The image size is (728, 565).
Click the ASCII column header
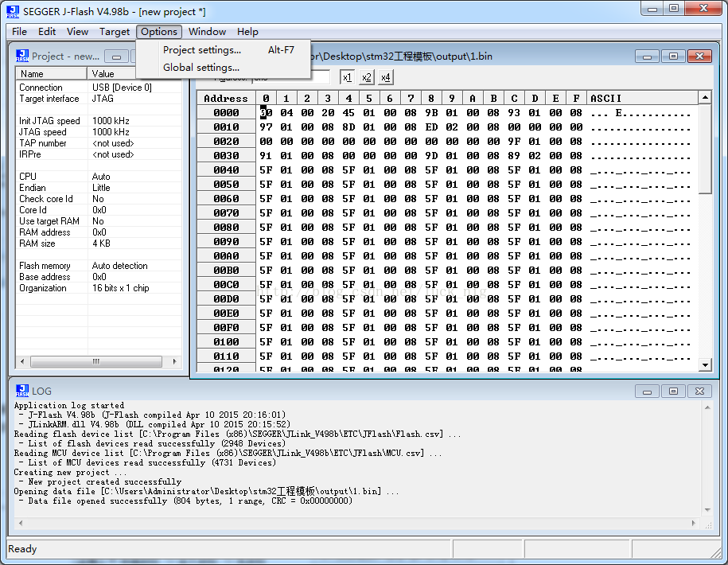pyautogui.click(x=643, y=99)
